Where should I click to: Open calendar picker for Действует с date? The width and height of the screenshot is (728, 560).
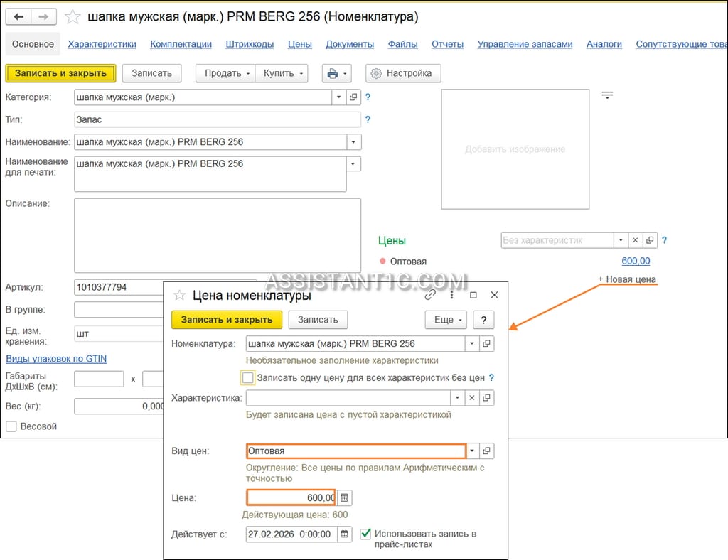pyautogui.click(x=345, y=534)
